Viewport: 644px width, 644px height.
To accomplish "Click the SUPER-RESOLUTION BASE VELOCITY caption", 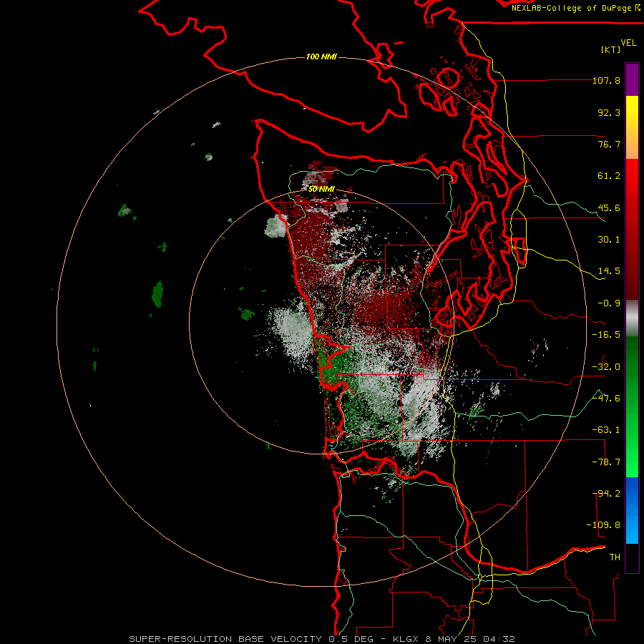I will pos(225,639).
